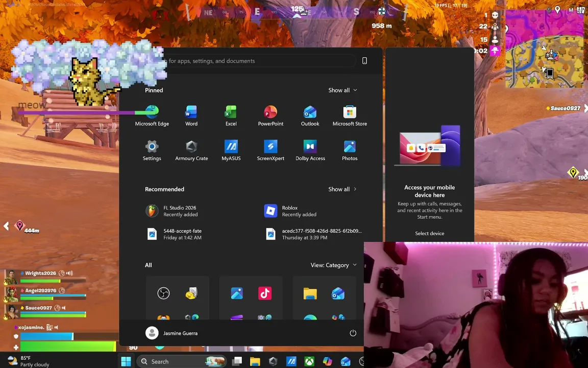588x368 pixels.
Task: Click the Recommended section heading
Action: tap(164, 189)
